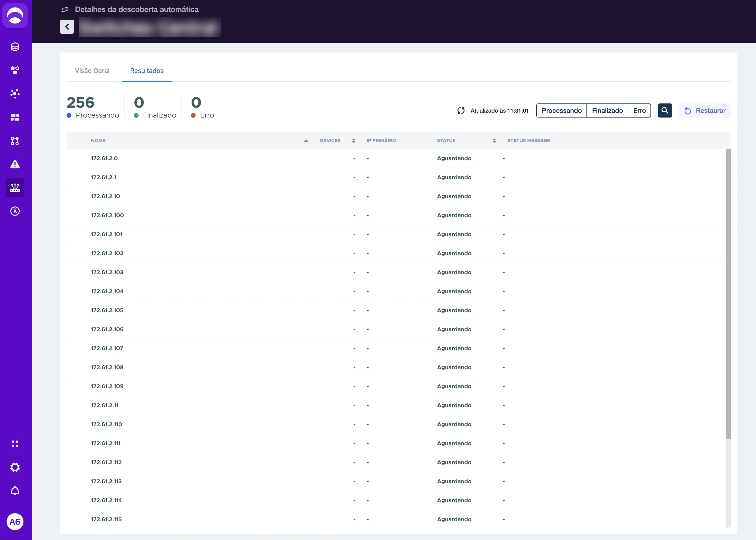Screen dimensions: 756x540
Task: Click the IP PRIMÁRIO column header
Action: pos(381,141)
